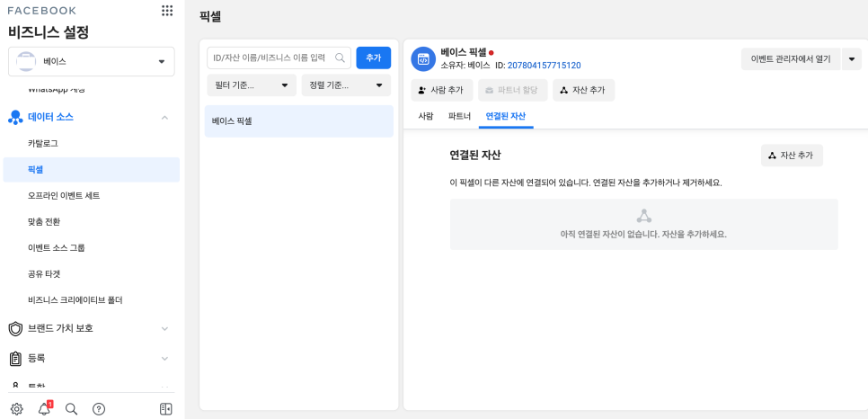Open 공유 타겟 in sidebar
Screen dimensions: 868x419
[x=92, y=274]
